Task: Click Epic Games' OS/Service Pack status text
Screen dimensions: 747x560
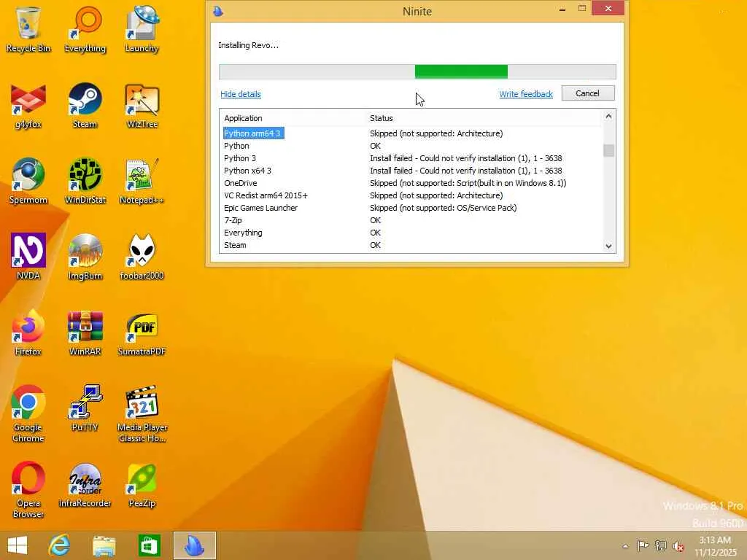Action: click(443, 208)
